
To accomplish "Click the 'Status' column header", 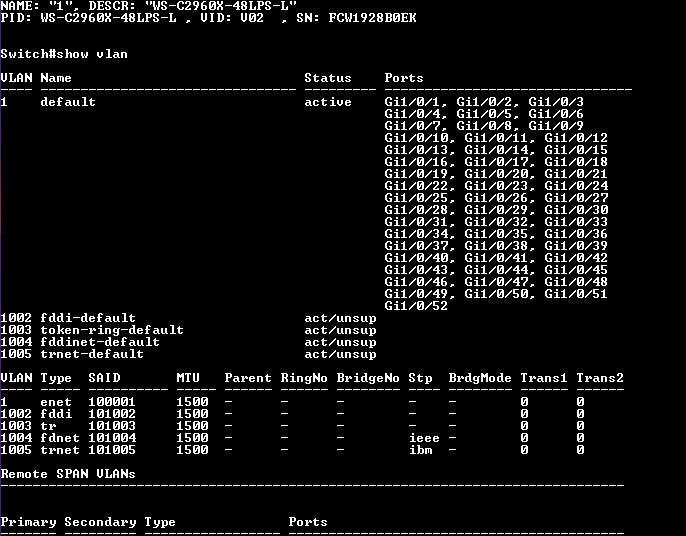I will tap(328, 78).
